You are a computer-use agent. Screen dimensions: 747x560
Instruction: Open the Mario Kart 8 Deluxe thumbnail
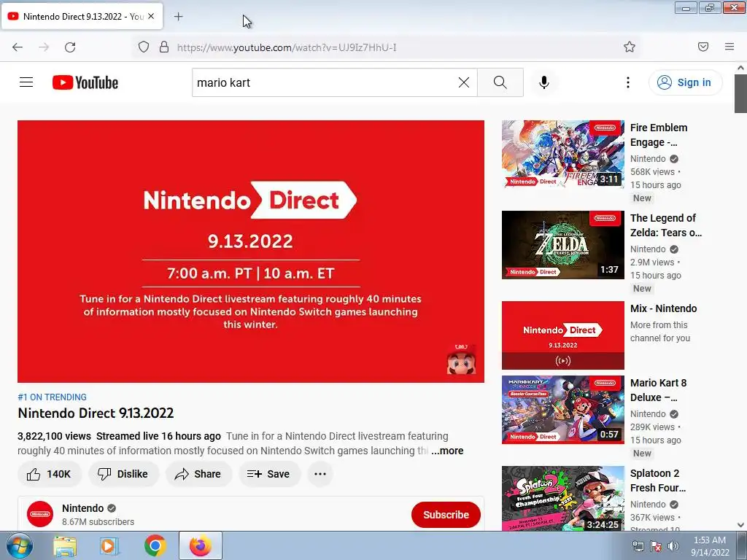point(562,410)
